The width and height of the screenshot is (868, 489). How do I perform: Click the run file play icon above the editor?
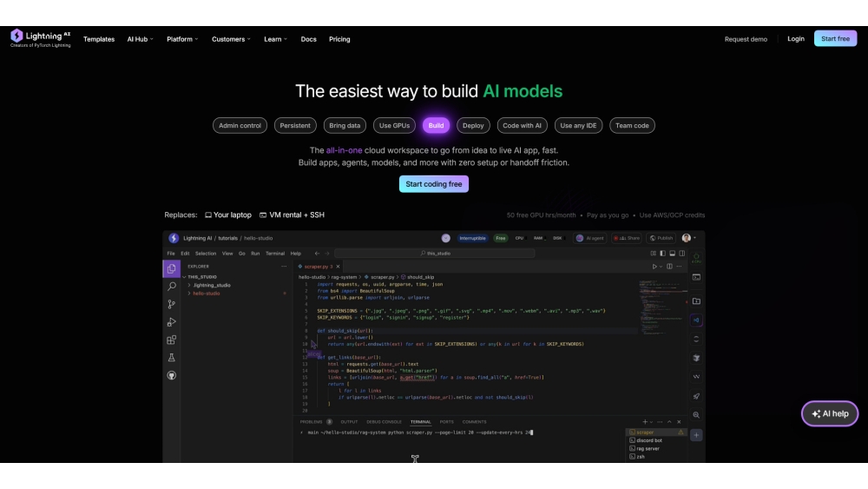point(654,267)
